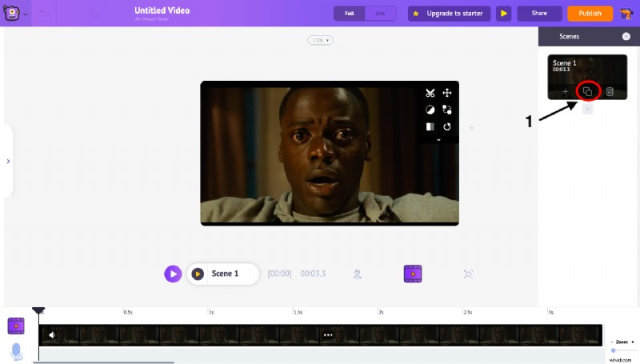Click the timeline playhead marker
640x364 pixels.
pyautogui.click(x=38, y=311)
